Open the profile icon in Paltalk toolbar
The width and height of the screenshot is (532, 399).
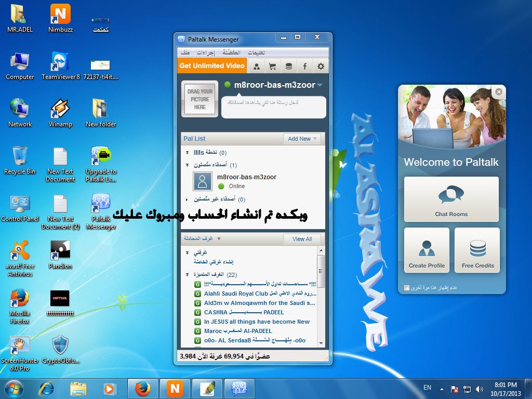(x=257, y=66)
